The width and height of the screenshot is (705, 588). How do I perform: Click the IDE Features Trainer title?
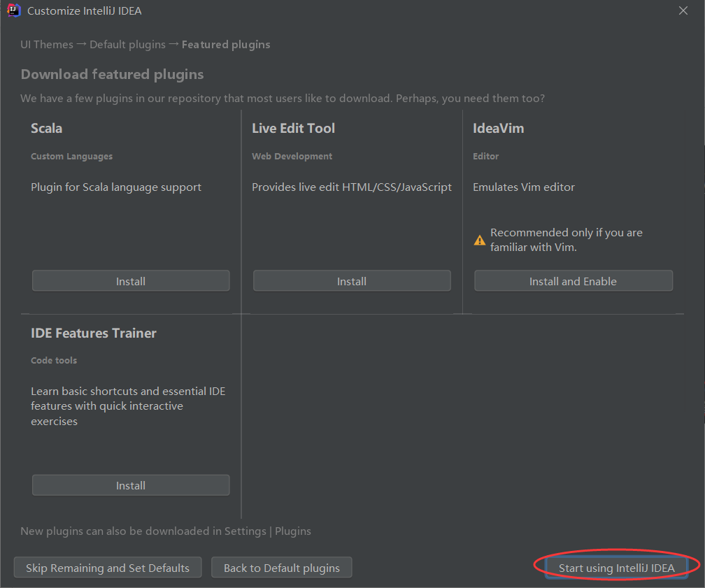94,333
